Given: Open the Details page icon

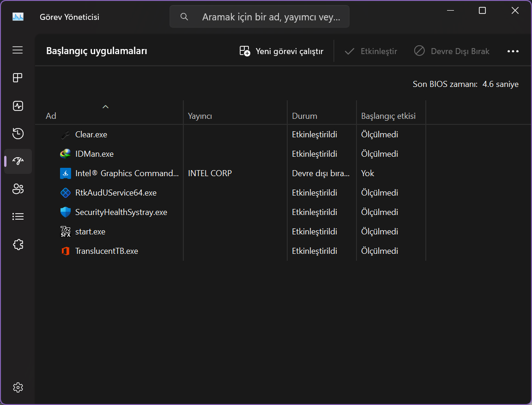Looking at the screenshot, I should (x=18, y=216).
